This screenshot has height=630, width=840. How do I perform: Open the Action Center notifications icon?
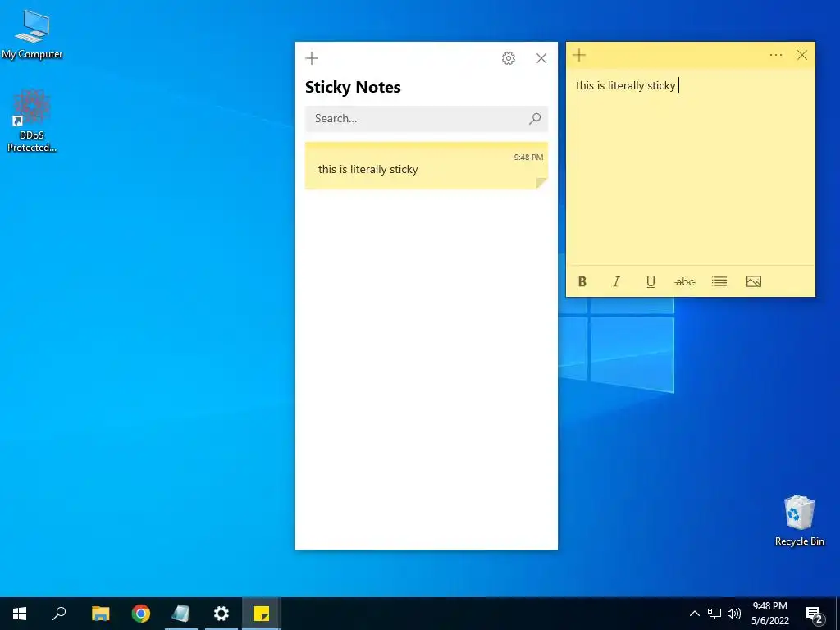pyautogui.click(x=815, y=614)
